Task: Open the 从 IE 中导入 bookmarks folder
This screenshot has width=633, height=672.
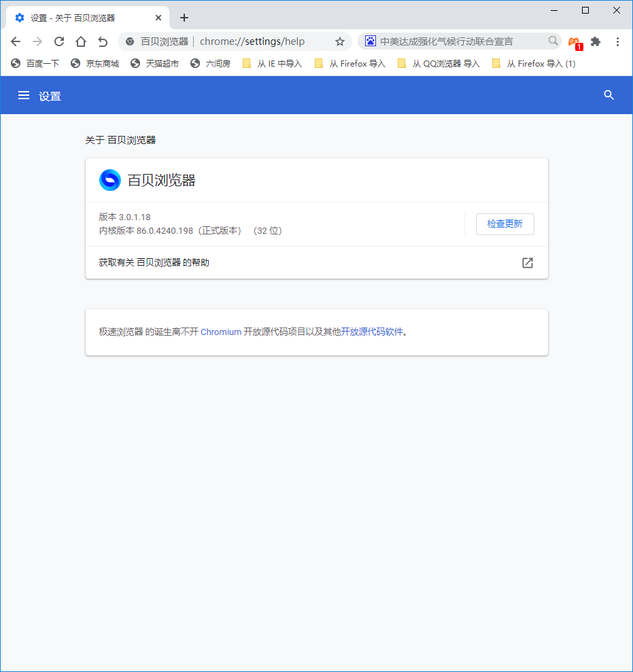Action: click(x=271, y=63)
